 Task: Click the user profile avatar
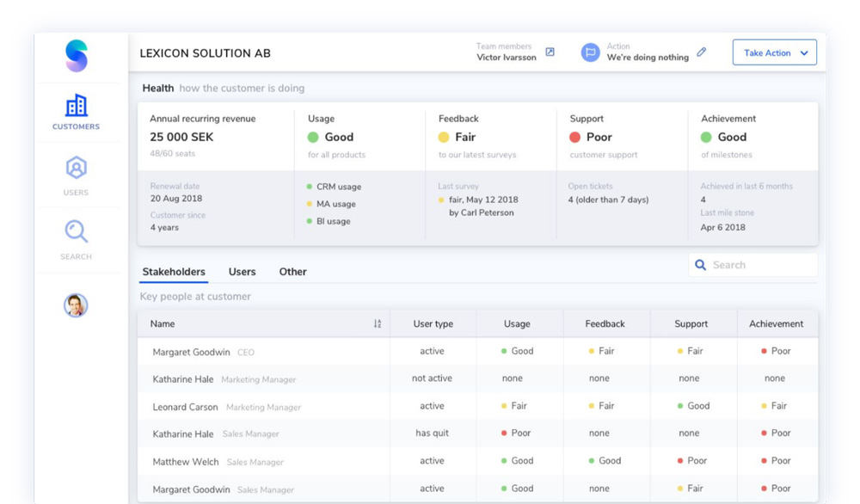pos(76,305)
